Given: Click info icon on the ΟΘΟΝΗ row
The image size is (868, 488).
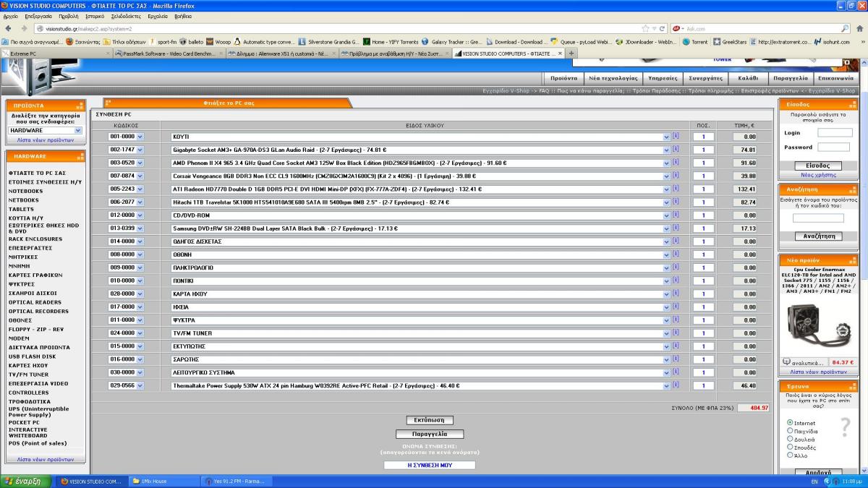Looking at the screenshot, I should point(676,254).
